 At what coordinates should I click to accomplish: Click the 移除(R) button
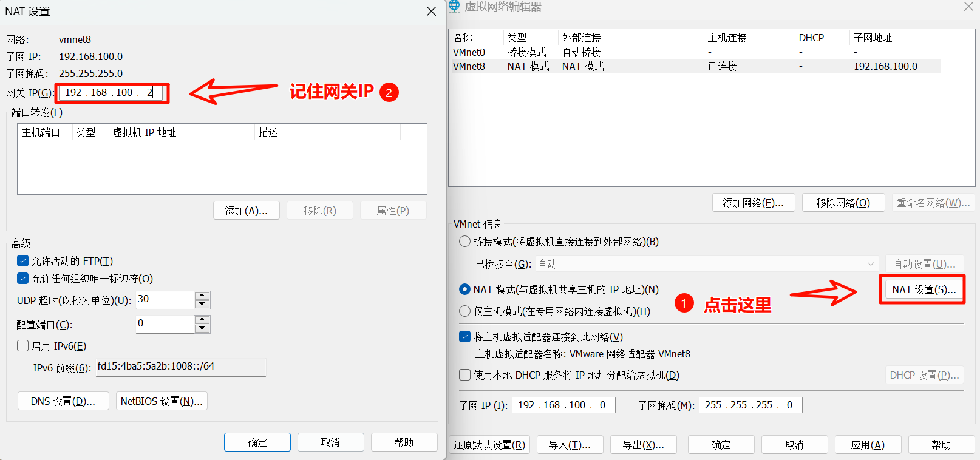click(x=320, y=211)
